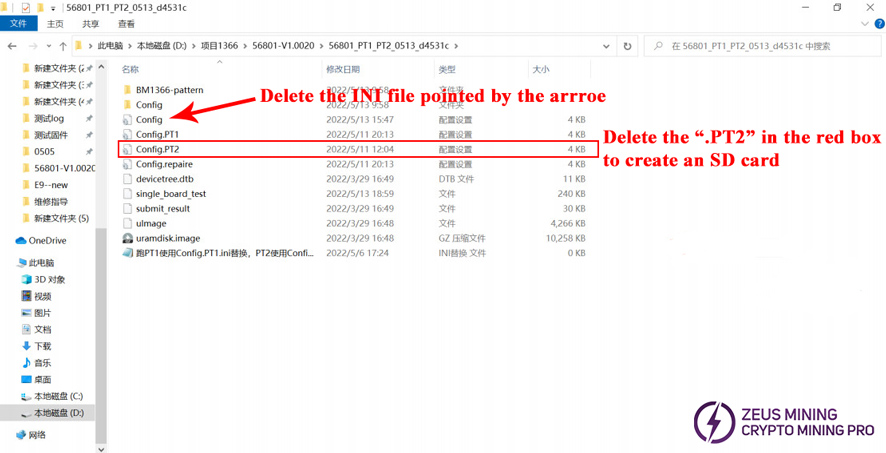Select the Config.PT2 file

158,149
